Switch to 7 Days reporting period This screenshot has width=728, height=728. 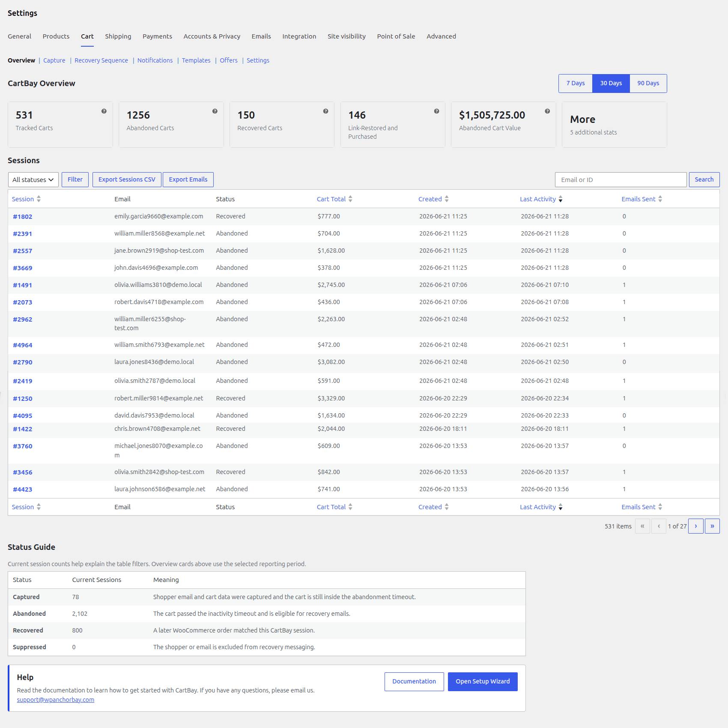(576, 84)
